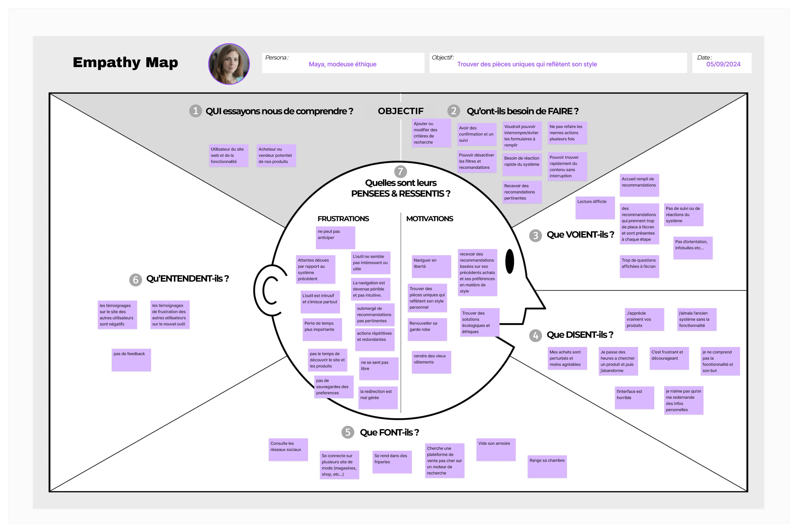
Task: Select the number 2 circle badge
Action: tap(454, 111)
